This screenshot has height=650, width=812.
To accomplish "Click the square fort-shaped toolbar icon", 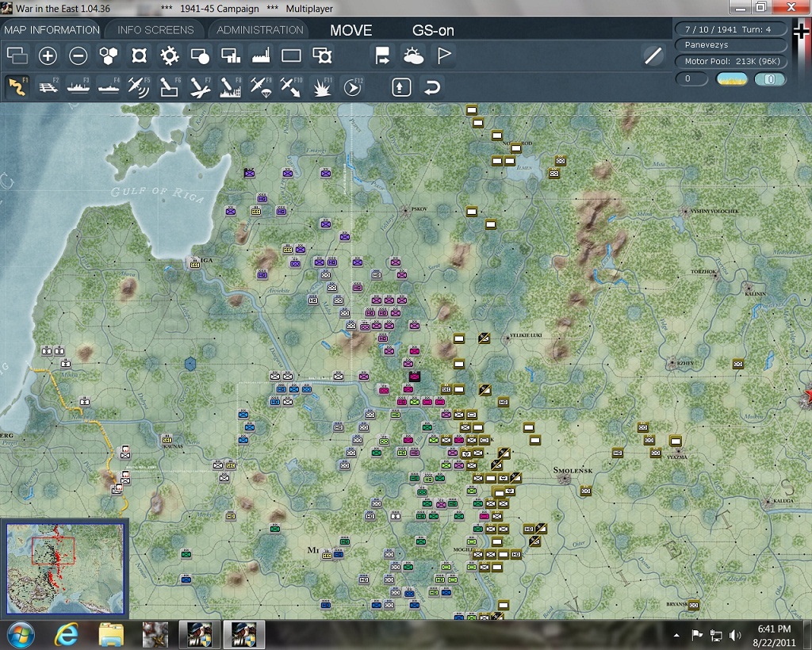I will (x=139, y=55).
